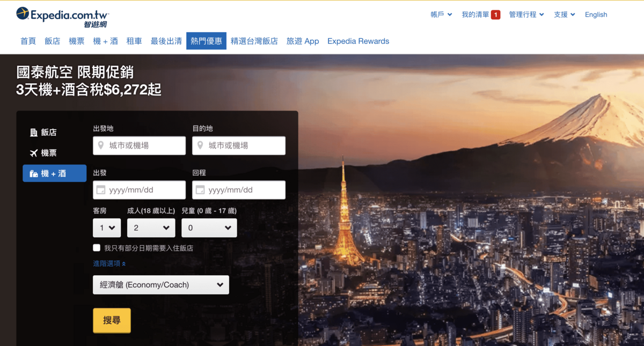Click the calendar icon in 回程 date field
Screen dimensions: 644x346
(x=200, y=190)
